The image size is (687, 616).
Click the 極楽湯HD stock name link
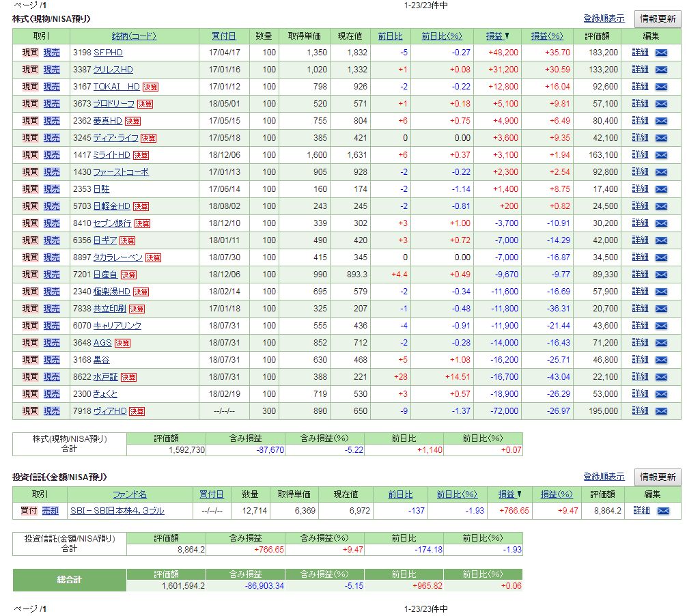click(112, 292)
